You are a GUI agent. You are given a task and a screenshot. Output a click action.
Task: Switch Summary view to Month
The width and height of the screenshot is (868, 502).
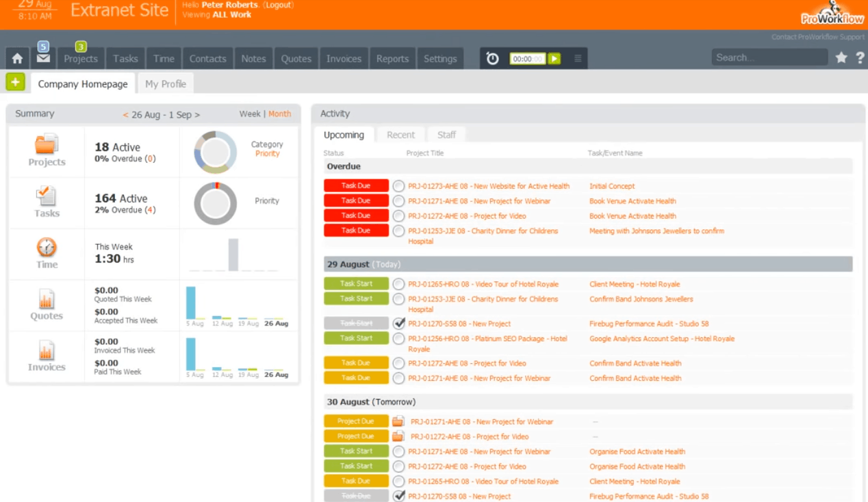(x=279, y=114)
